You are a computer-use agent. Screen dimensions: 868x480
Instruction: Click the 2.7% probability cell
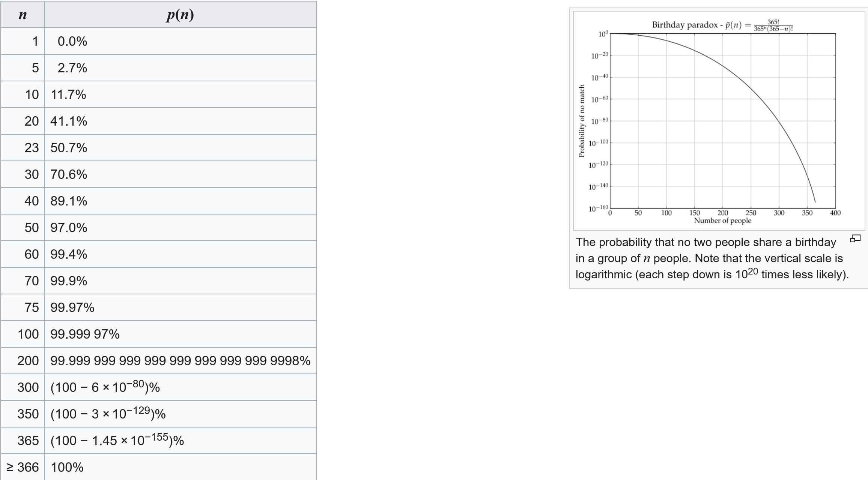[181, 68]
